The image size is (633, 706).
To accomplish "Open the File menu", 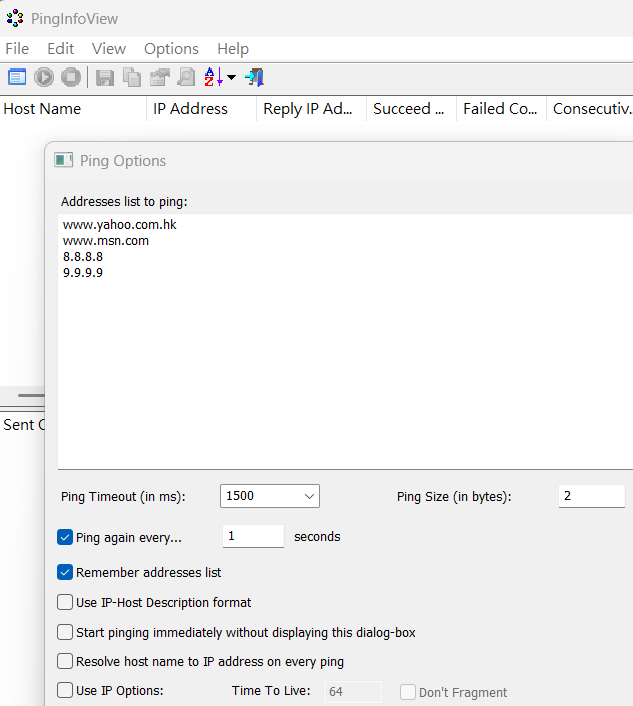I will pyautogui.click(x=17, y=49).
